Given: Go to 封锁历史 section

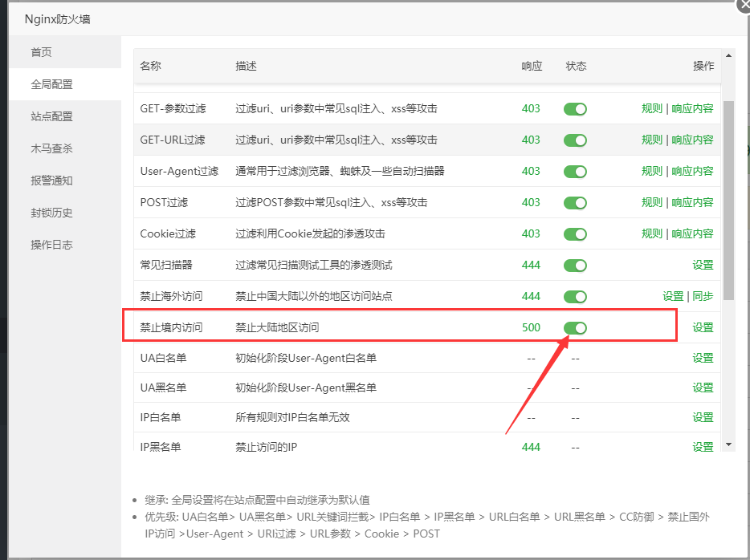Looking at the screenshot, I should tap(52, 213).
